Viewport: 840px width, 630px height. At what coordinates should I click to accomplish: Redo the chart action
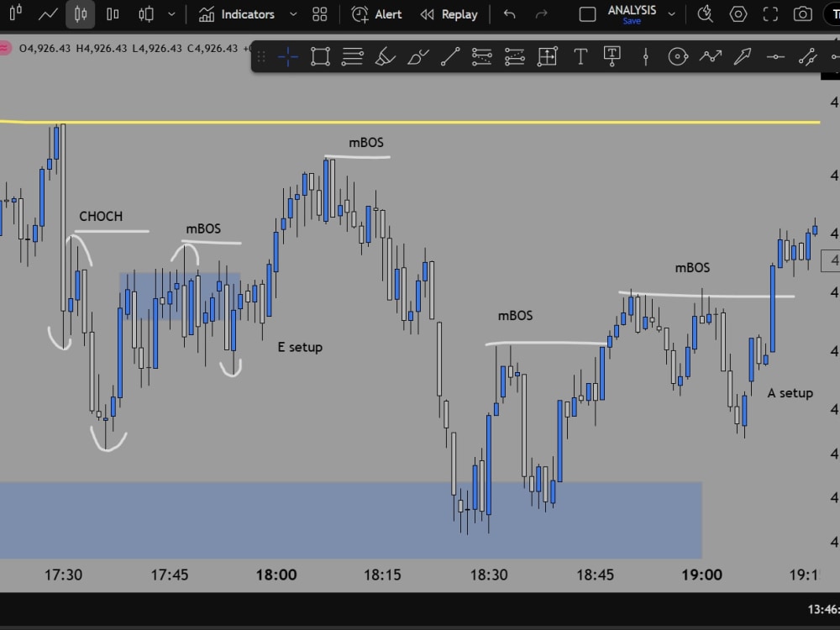click(542, 14)
